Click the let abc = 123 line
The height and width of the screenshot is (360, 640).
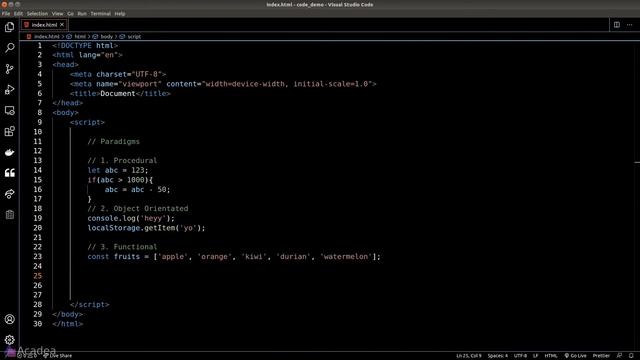[118, 170]
